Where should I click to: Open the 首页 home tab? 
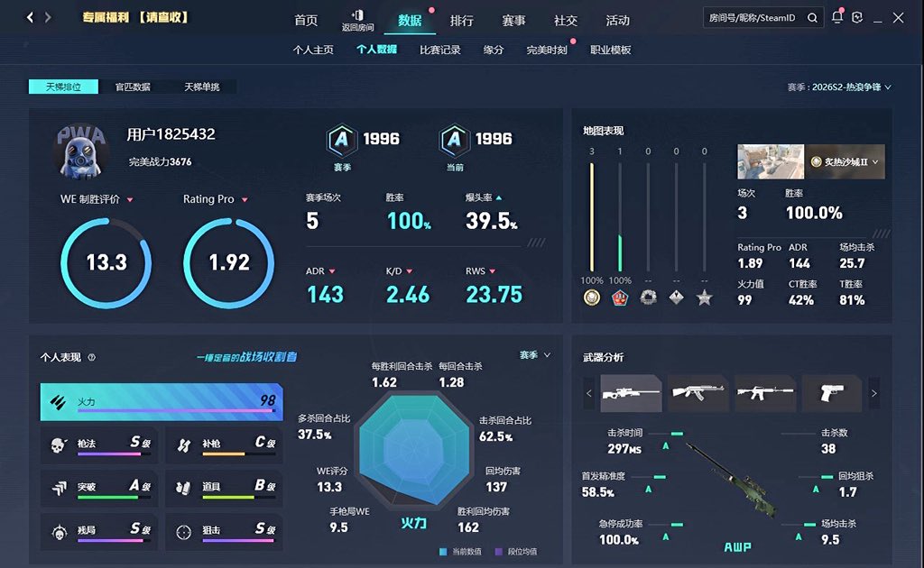coord(306,21)
